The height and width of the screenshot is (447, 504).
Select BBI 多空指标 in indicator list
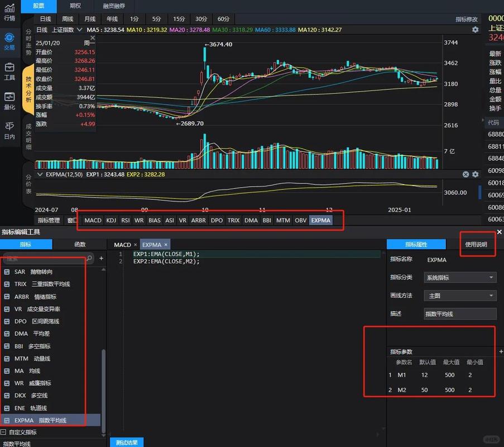[51, 346]
